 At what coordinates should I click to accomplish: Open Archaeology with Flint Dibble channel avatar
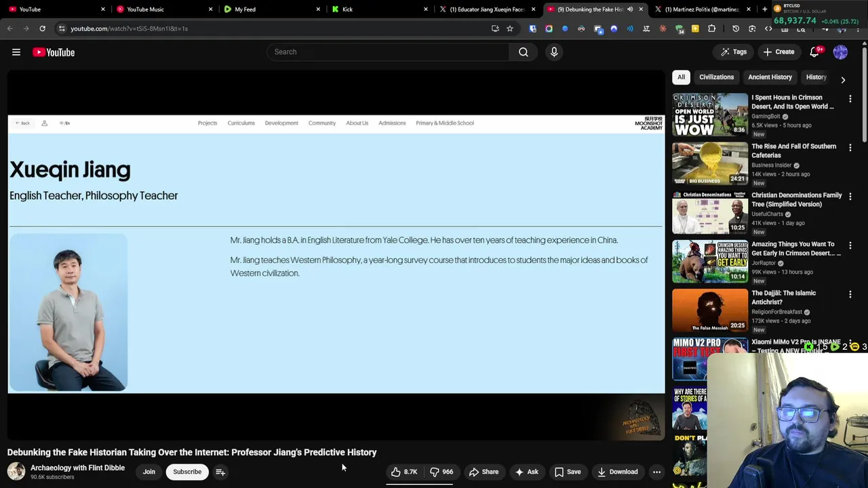click(x=16, y=472)
